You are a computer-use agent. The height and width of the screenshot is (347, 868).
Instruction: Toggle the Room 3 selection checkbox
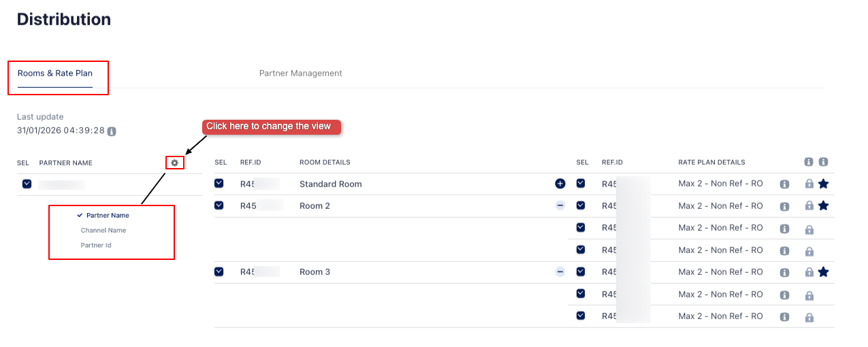[x=219, y=271]
